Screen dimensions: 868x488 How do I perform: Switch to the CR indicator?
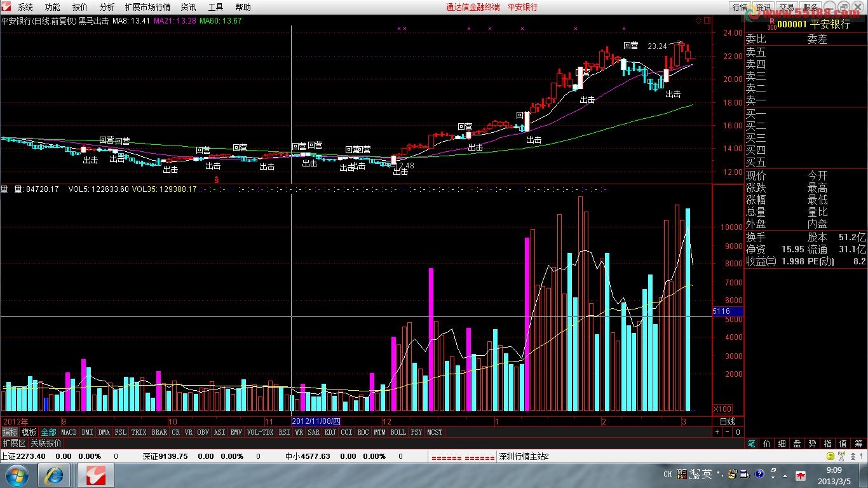click(176, 432)
